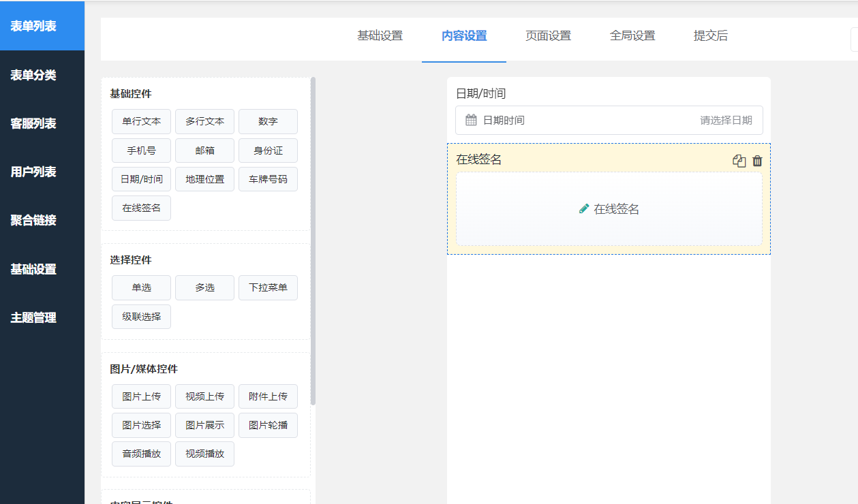The height and width of the screenshot is (504, 858).
Task: Click the calendar icon in date field
Action: click(471, 121)
